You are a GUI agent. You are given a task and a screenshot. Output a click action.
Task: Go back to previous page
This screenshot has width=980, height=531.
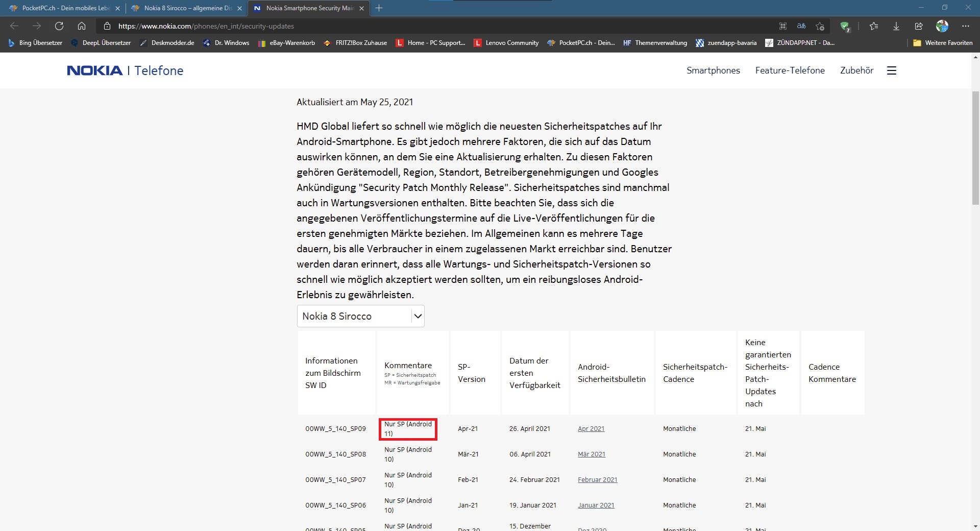pos(14,26)
